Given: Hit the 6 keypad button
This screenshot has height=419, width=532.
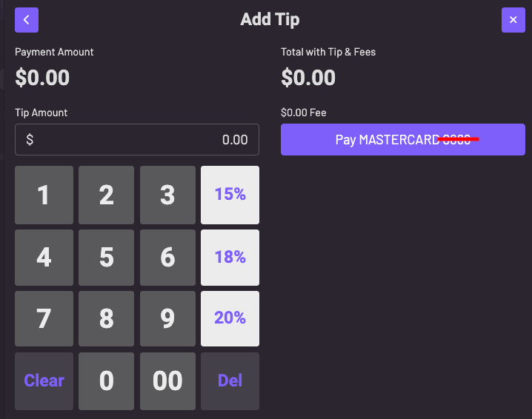Looking at the screenshot, I should (x=167, y=258).
